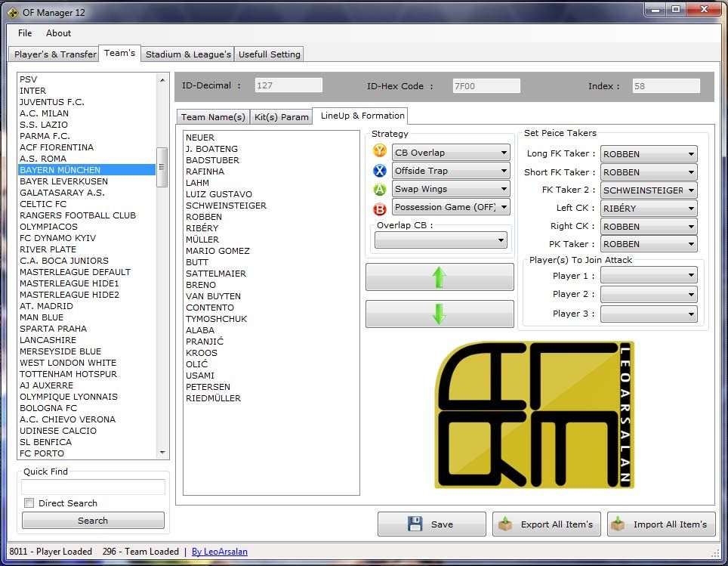
Task: Enable the Direct Search checkbox
Action: (29, 503)
